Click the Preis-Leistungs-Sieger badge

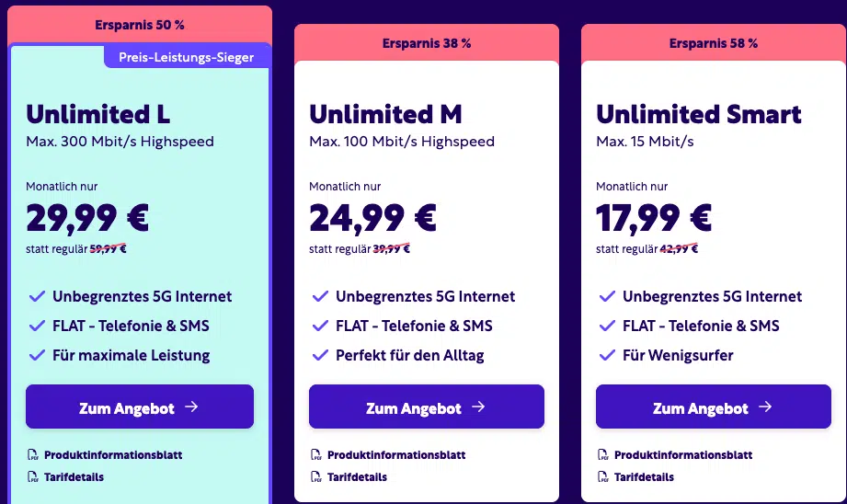click(187, 57)
